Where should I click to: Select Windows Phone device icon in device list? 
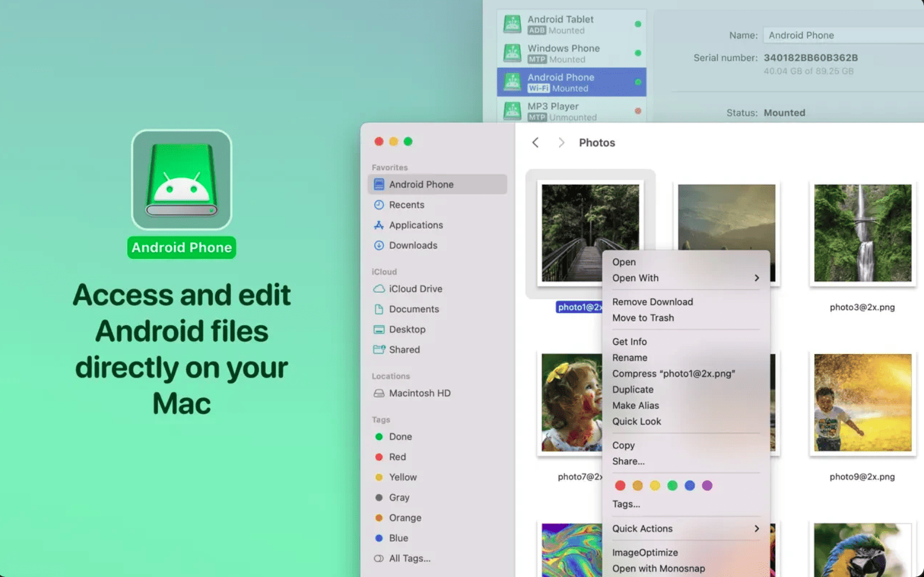click(x=512, y=53)
